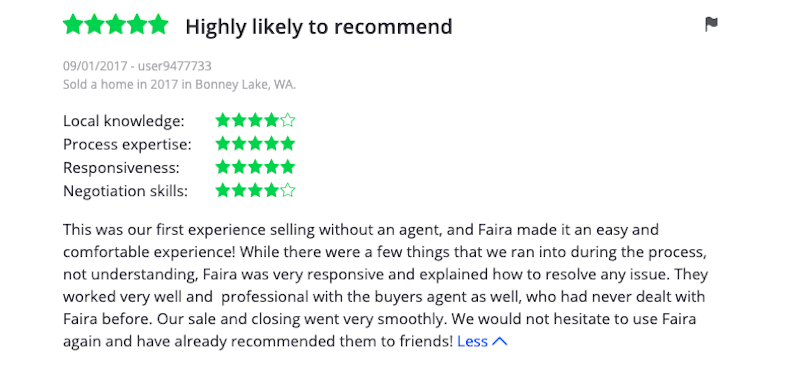This screenshot has width=810, height=377.
Task: Click the fifth large overall rating star
Action: (158, 24)
